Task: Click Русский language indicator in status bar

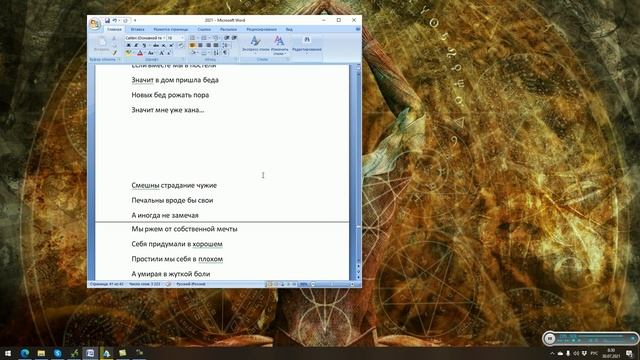Action: point(191,284)
